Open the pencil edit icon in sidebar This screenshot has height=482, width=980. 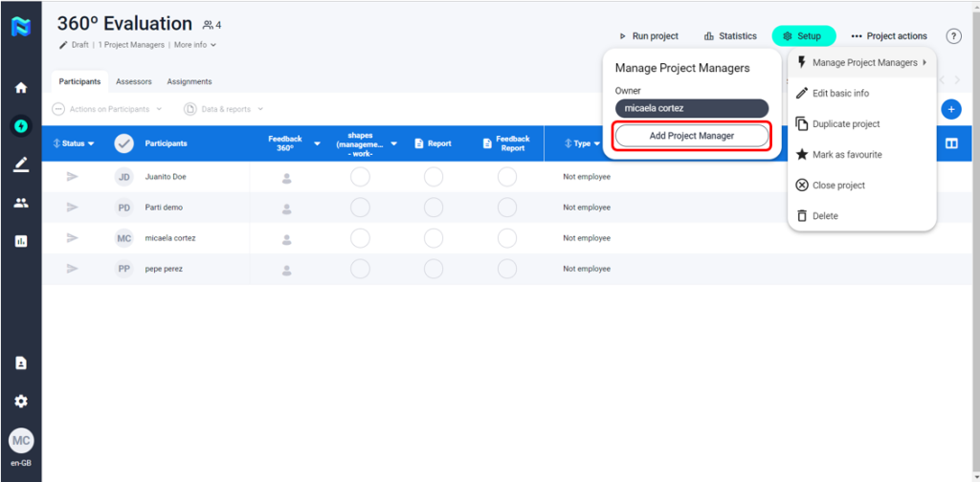click(x=20, y=164)
